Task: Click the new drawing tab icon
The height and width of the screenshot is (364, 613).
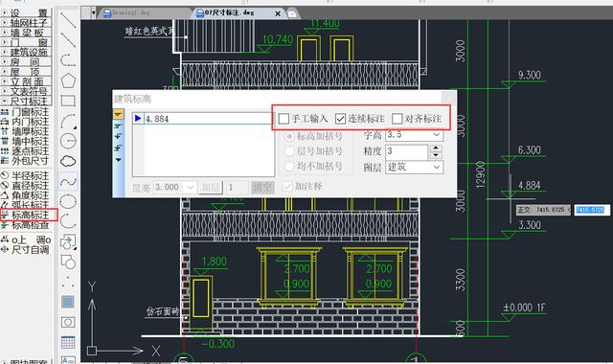Action: (291, 13)
